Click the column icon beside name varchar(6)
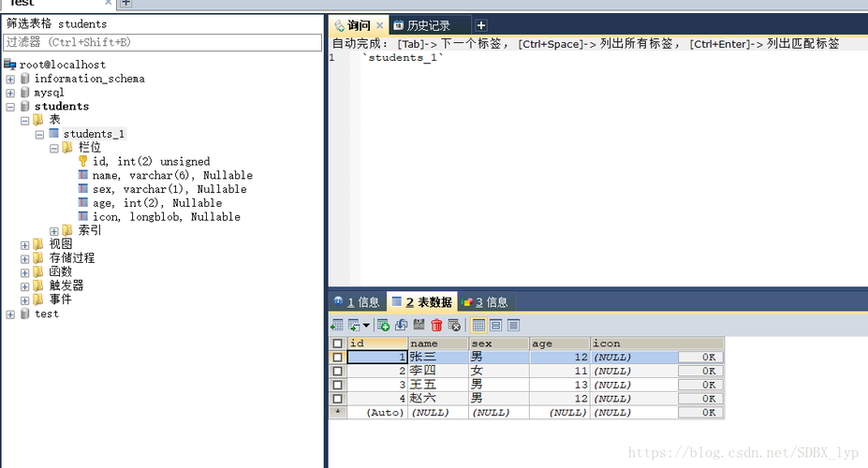868x468 pixels. 83,175
